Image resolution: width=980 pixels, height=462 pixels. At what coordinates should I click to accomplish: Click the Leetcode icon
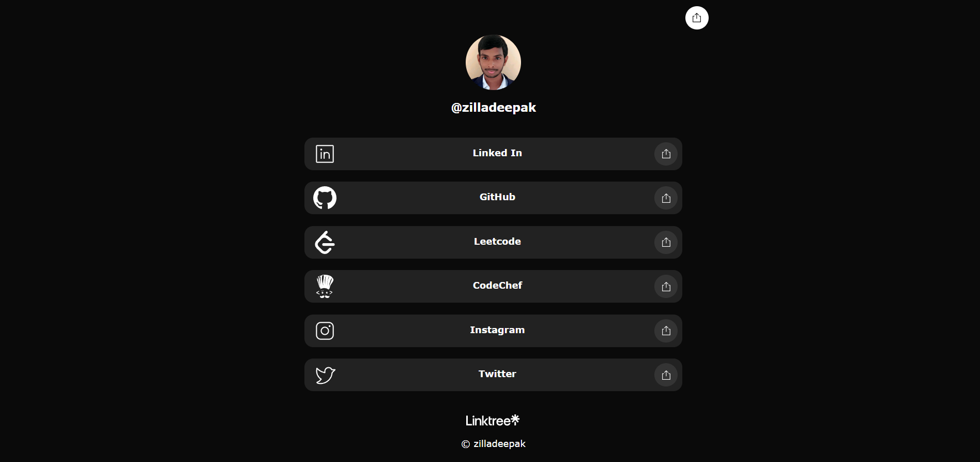pyautogui.click(x=325, y=242)
